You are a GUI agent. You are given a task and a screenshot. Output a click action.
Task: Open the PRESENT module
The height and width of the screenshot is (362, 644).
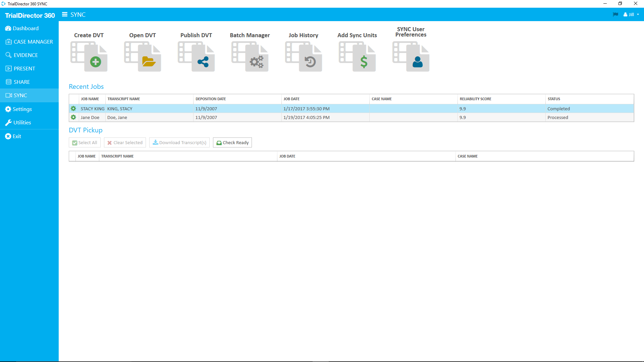pos(29,68)
